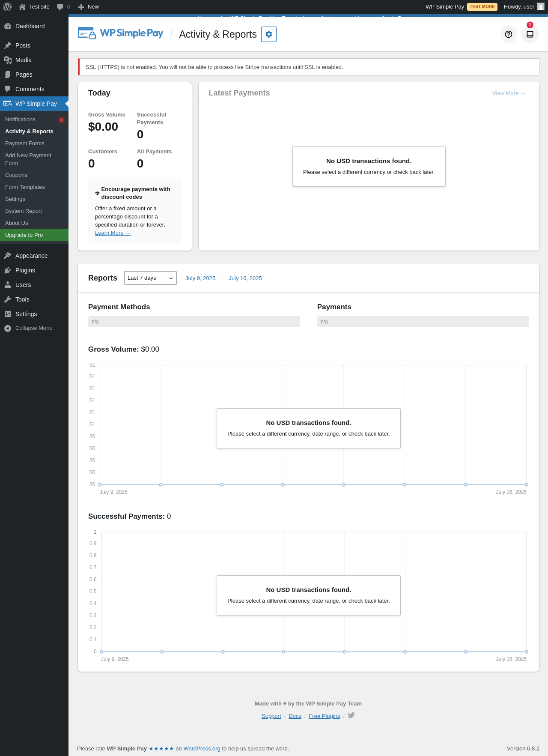548x756 pixels.
Task: Open the notifications inbox icon
Action: click(530, 34)
